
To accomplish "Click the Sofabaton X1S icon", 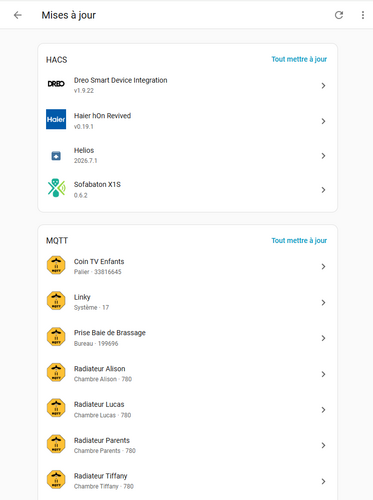I will [56, 188].
